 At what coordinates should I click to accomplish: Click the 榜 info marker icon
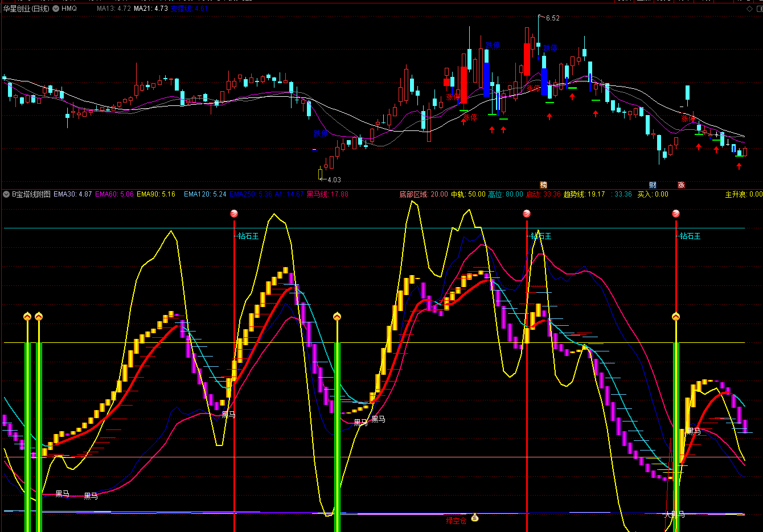pos(543,185)
